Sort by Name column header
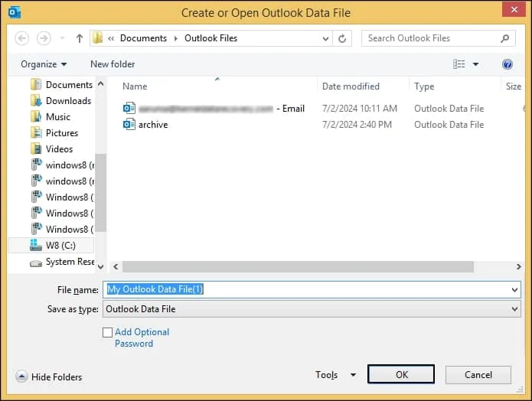This screenshot has height=401, width=532. tap(135, 86)
